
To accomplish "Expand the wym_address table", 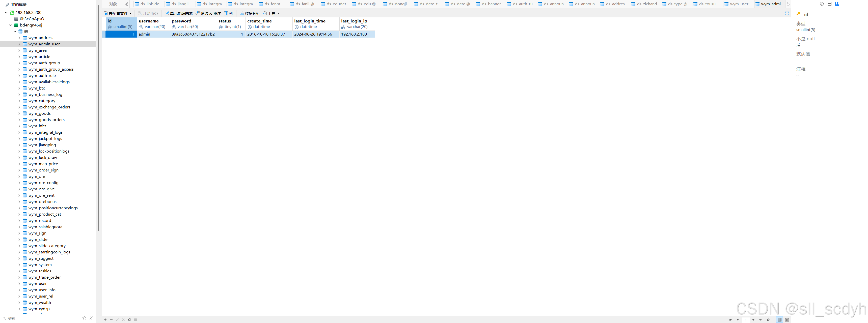I will point(19,38).
